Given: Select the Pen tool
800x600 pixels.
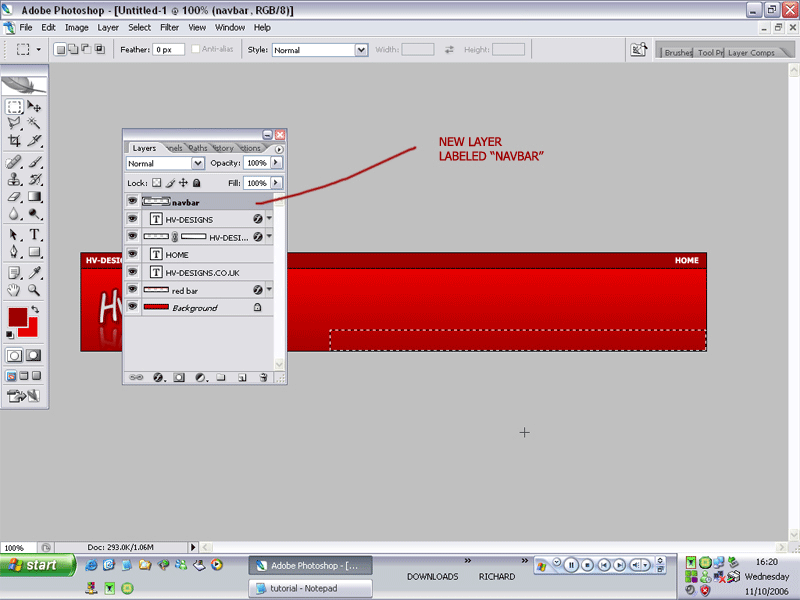Looking at the screenshot, I should [14, 252].
